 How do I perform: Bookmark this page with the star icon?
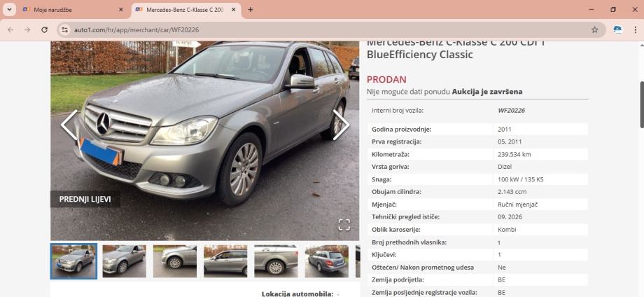(595, 29)
